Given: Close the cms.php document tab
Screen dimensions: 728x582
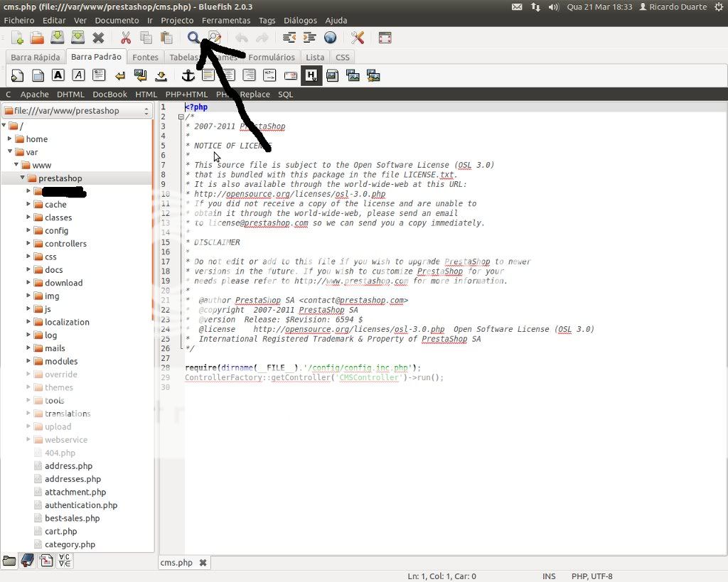Looking at the screenshot, I should (203, 562).
